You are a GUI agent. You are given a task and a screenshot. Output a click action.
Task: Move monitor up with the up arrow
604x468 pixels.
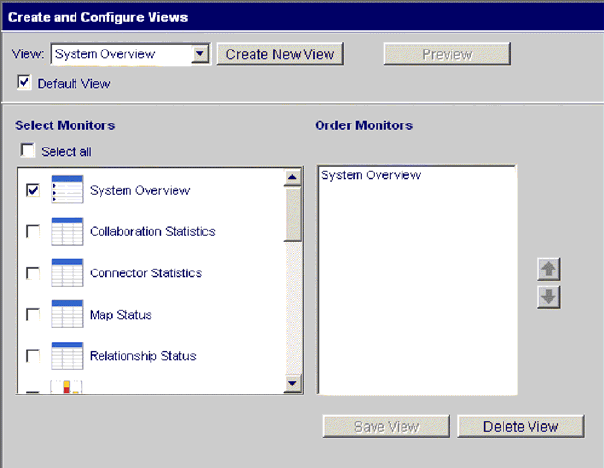tap(548, 270)
